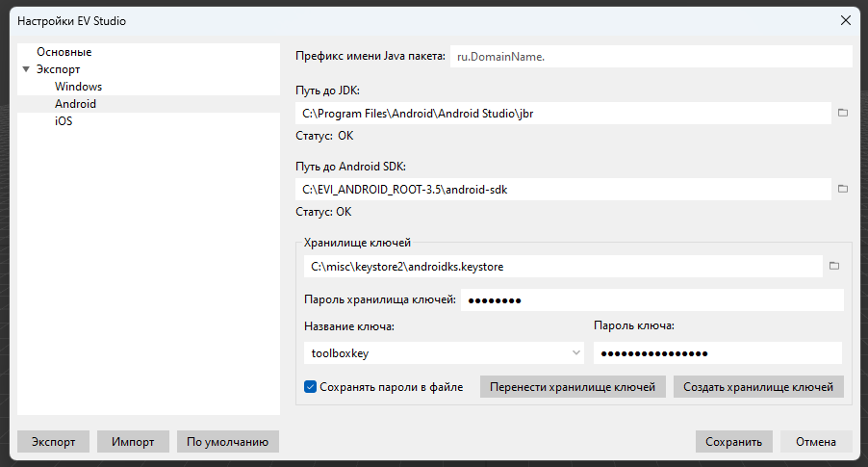
Task: Click folder icon next to Android SDK path
Action: (x=843, y=190)
